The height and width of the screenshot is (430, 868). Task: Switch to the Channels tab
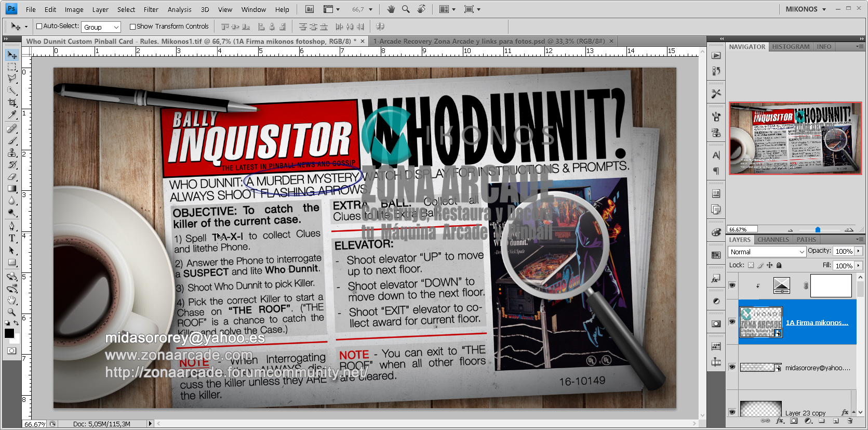pos(773,240)
